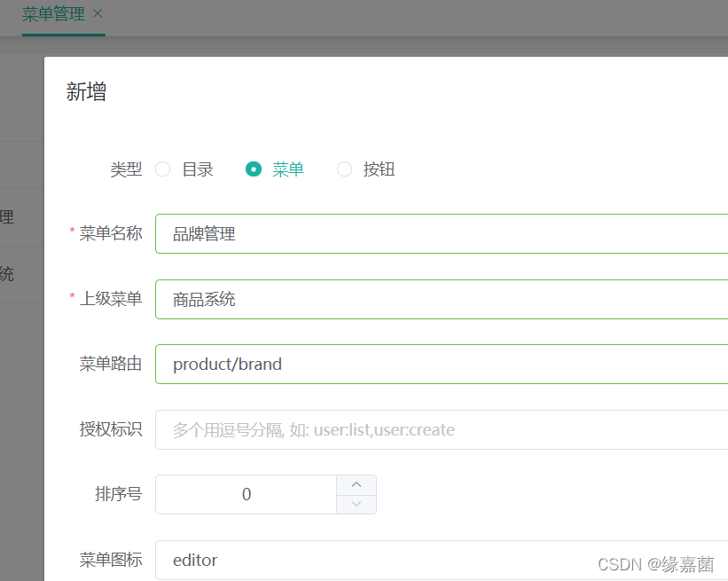Click the 类型 label
This screenshot has width=728, height=581.
126,169
